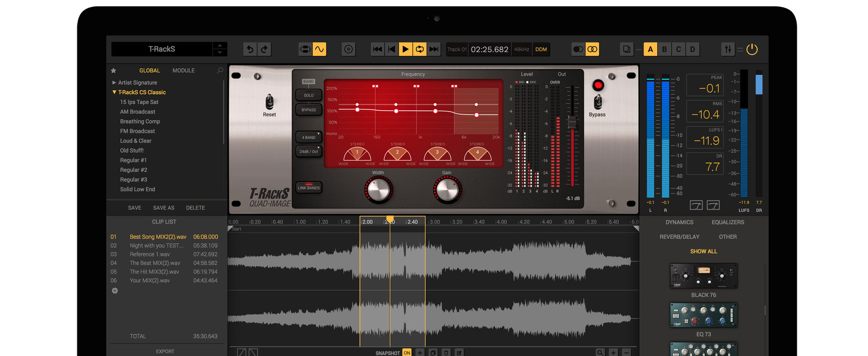The height and width of the screenshot is (356, 868).
Task: Skip to the last track
Action: coord(434,49)
